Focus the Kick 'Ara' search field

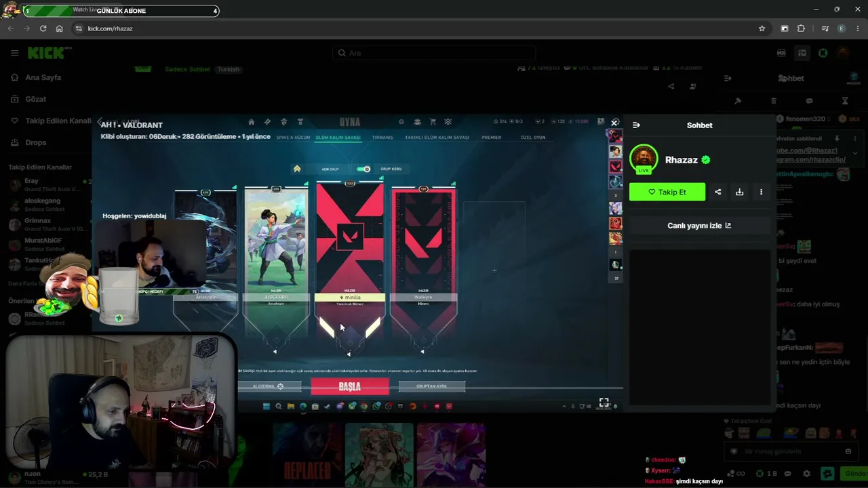pos(434,53)
